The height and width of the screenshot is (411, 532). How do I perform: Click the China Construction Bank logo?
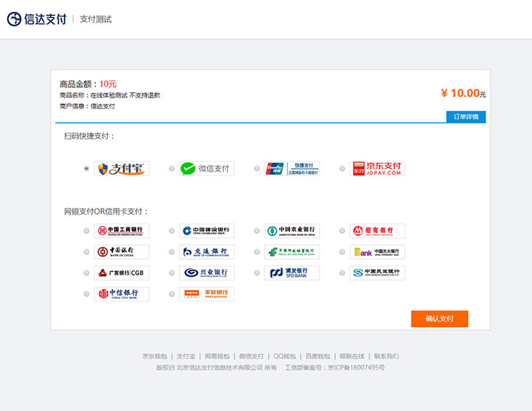[207, 231]
